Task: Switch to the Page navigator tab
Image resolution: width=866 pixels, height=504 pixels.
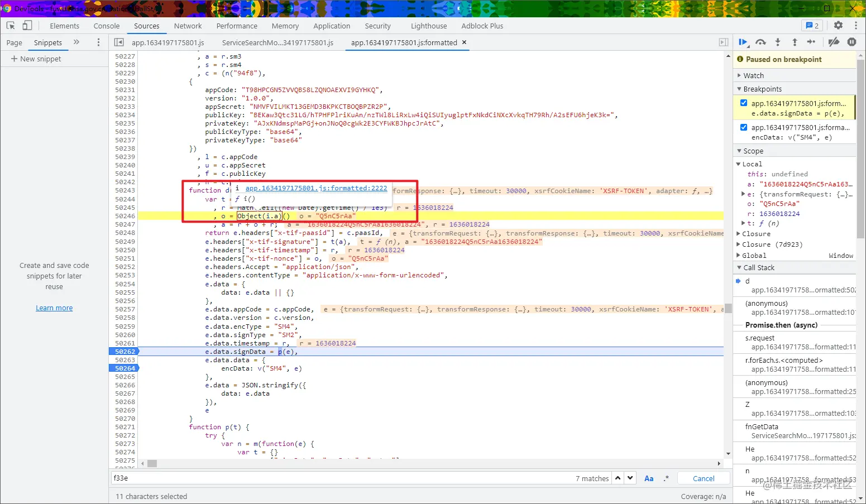Action: point(15,42)
